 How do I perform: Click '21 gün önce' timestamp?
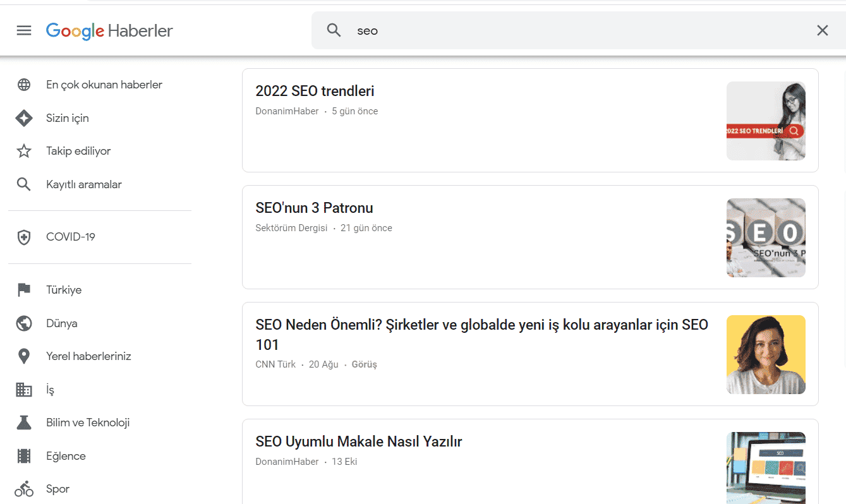(x=366, y=228)
